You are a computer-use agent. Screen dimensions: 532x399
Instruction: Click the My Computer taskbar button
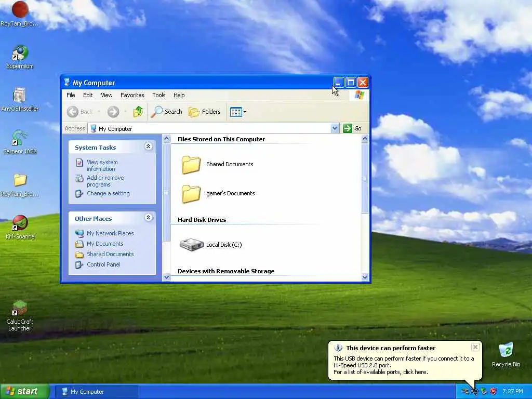coord(96,392)
